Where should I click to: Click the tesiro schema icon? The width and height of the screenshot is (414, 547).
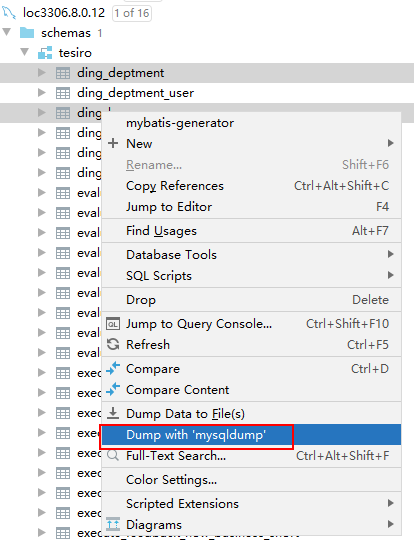click(x=45, y=53)
